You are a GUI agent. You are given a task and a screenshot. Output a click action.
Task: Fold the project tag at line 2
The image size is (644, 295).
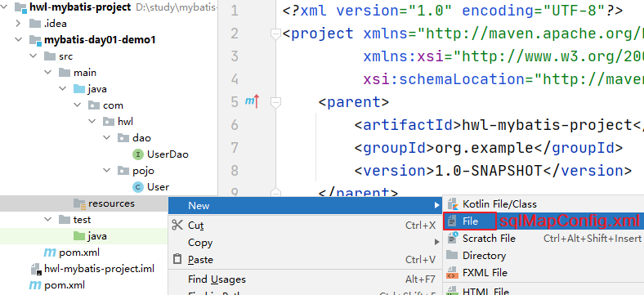click(276, 34)
